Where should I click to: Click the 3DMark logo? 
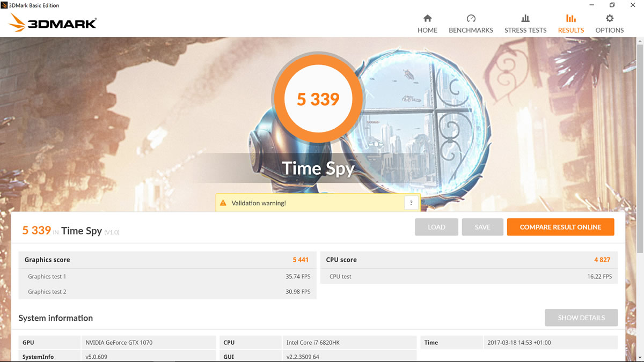click(53, 23)
